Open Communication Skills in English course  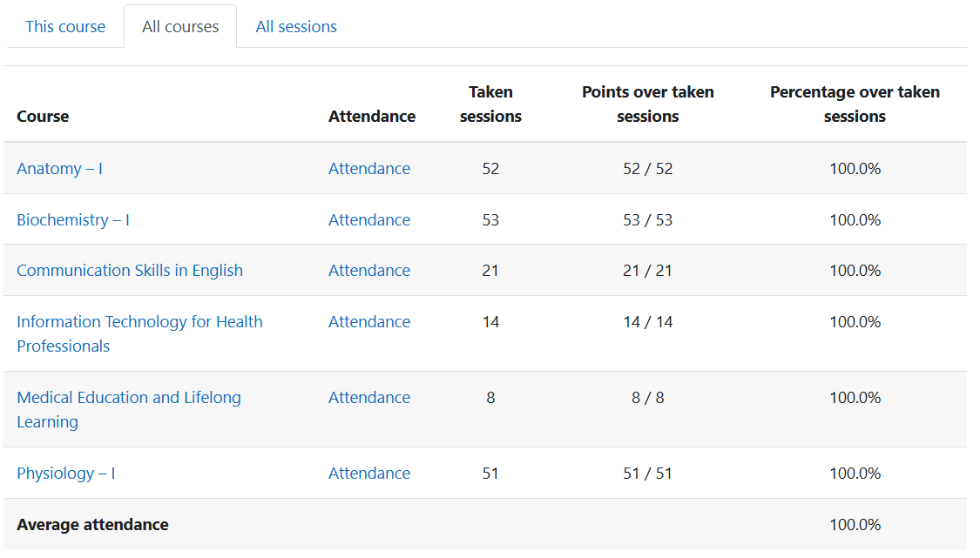point(130,271)
